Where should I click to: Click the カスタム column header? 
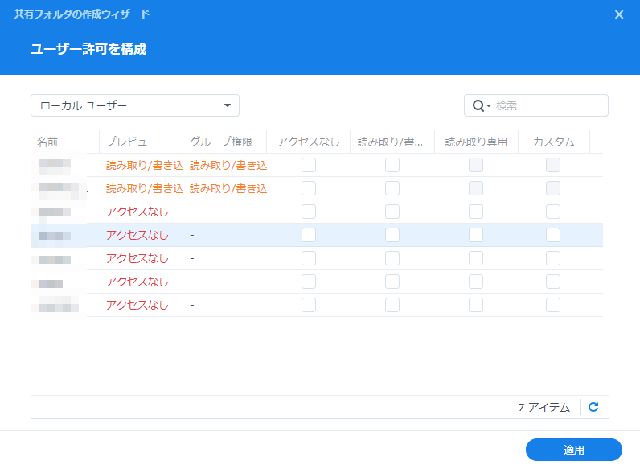(553, 142)
